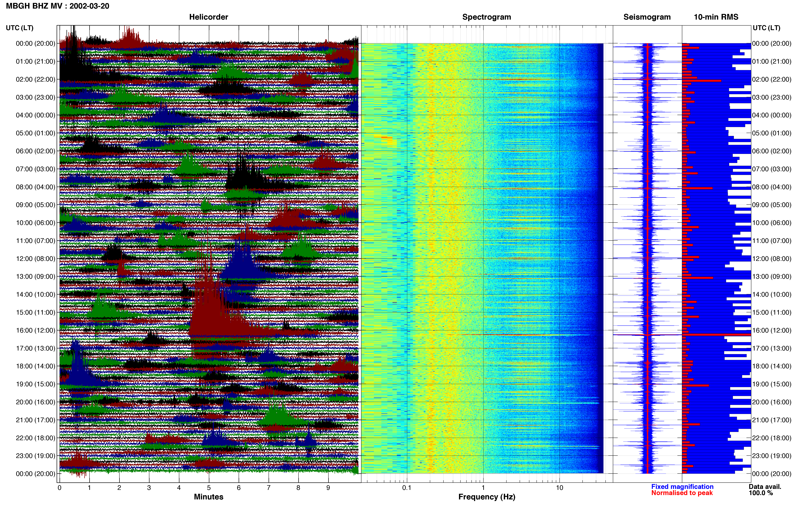
Task: Click the left '12:00 (08:00)' time label
Action: tap(36, 259)
